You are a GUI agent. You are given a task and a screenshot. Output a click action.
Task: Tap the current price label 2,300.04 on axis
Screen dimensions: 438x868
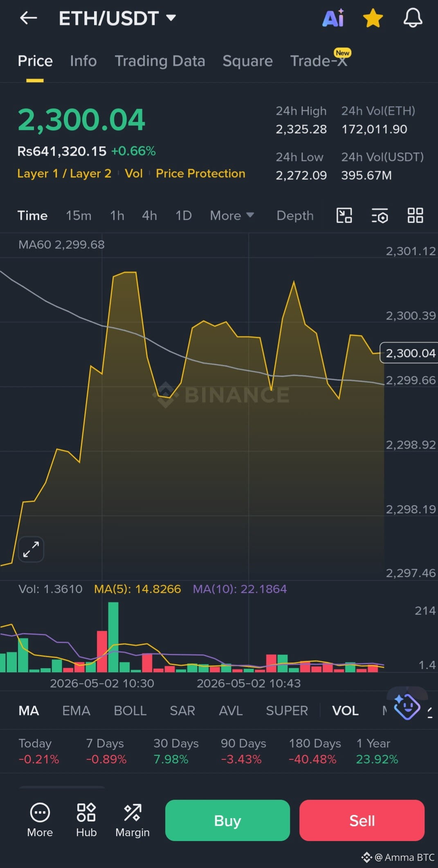409,353
